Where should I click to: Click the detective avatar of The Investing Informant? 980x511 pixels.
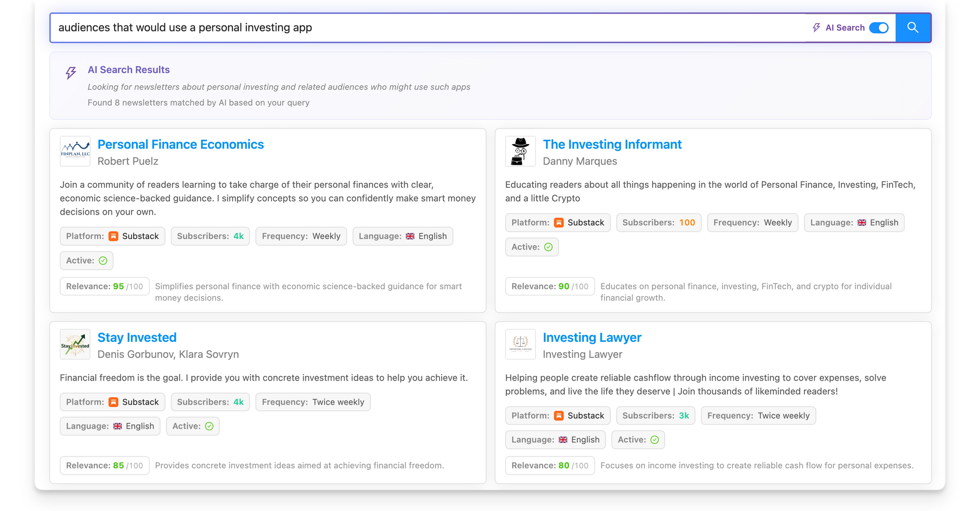[520, 151]
